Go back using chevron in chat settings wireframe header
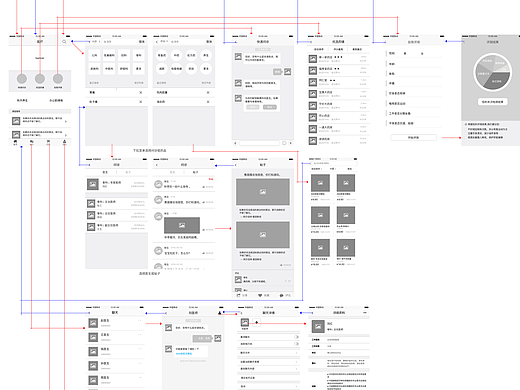Screen dimensions: 520x390 (x=241, y=313)
